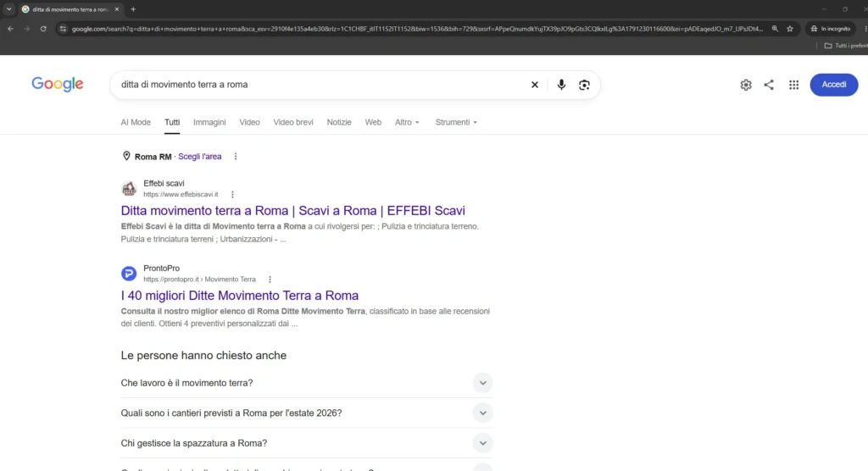Image resolution: width=868 pixels, height=471 pixels.
Task: Switch to the Video tab
Action: pos(250,122)
